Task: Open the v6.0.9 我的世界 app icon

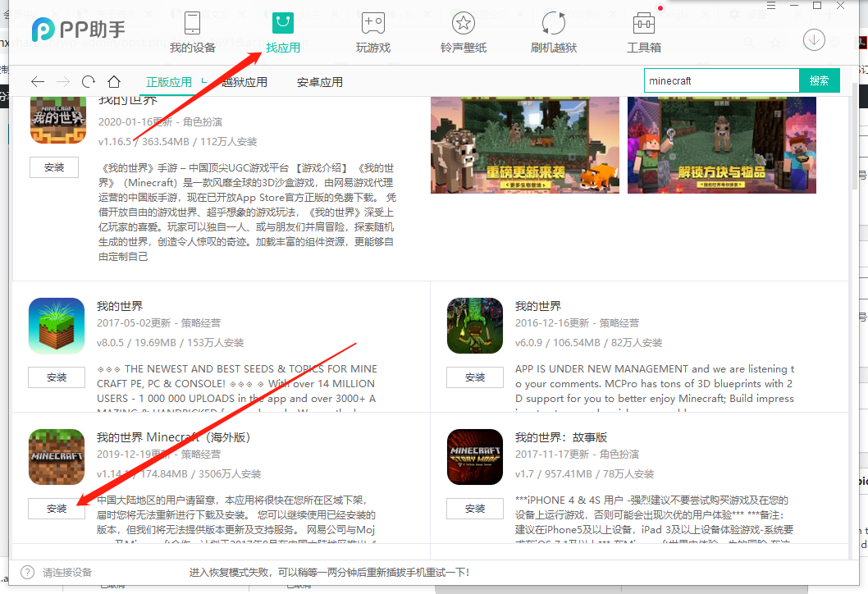Action: [x=475, y=326]
